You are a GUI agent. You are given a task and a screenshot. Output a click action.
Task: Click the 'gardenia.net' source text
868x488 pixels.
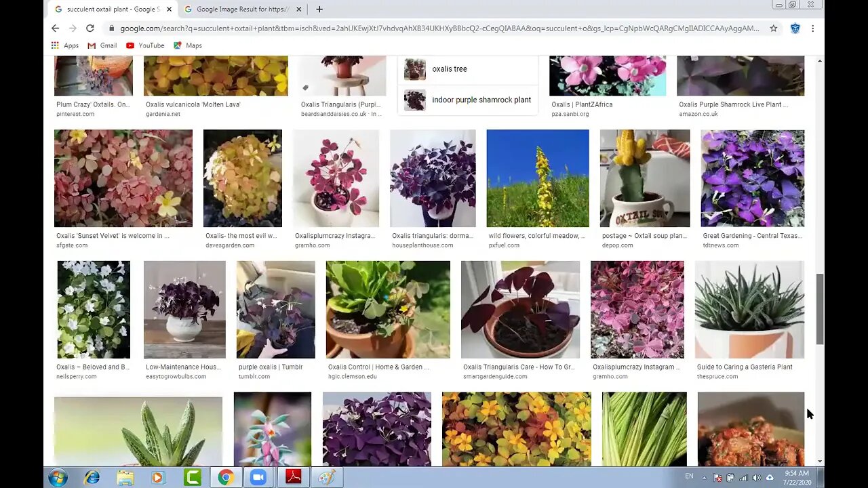point(163,114)
